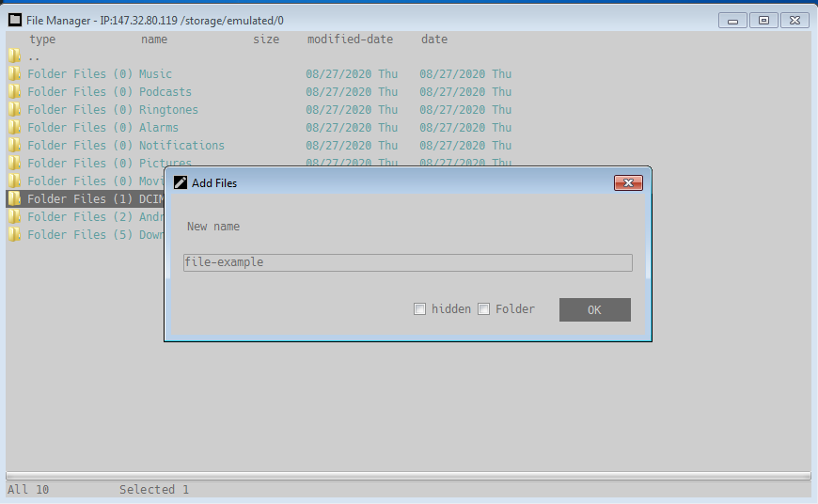Confirm with the OK button
The width and height of the screenshot is (818, 504).
[595, 310]
